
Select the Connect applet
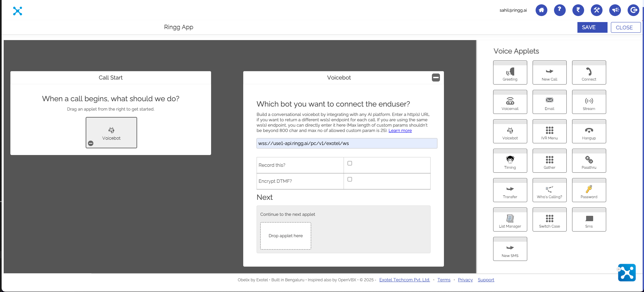[589, 72]
